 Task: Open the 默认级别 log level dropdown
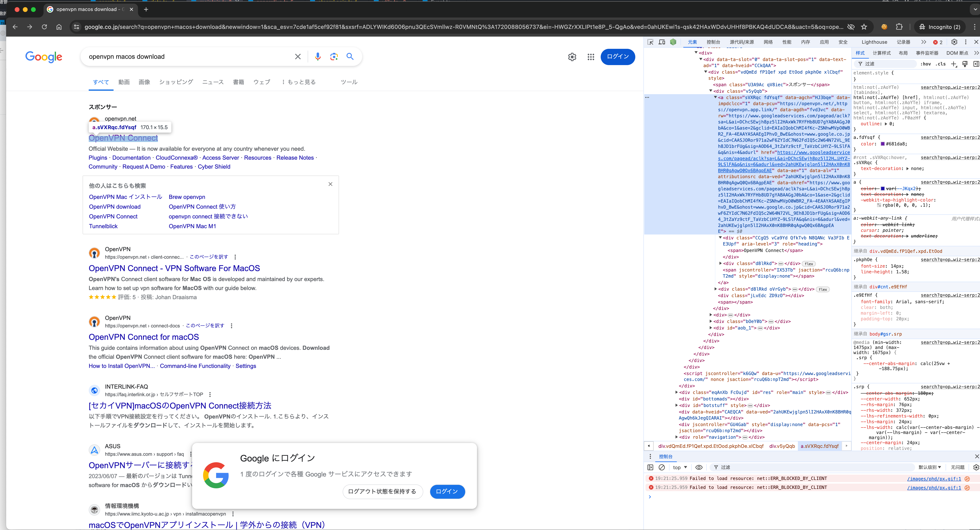929,467
